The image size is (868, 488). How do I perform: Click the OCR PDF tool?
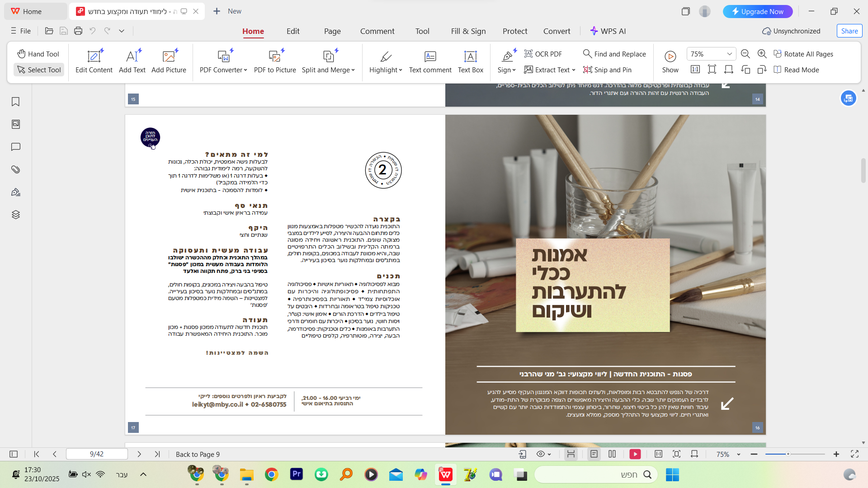543,54
